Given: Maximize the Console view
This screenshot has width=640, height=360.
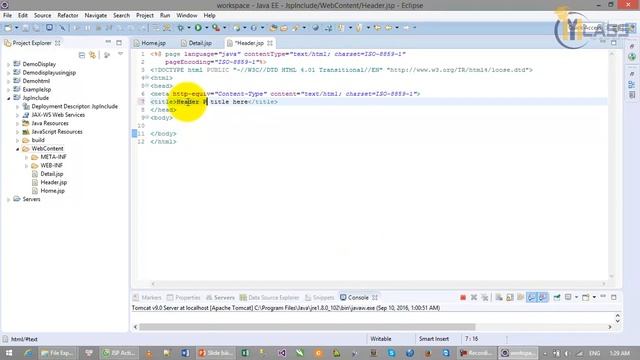Looking at the screenshot, I should [613, 297].
